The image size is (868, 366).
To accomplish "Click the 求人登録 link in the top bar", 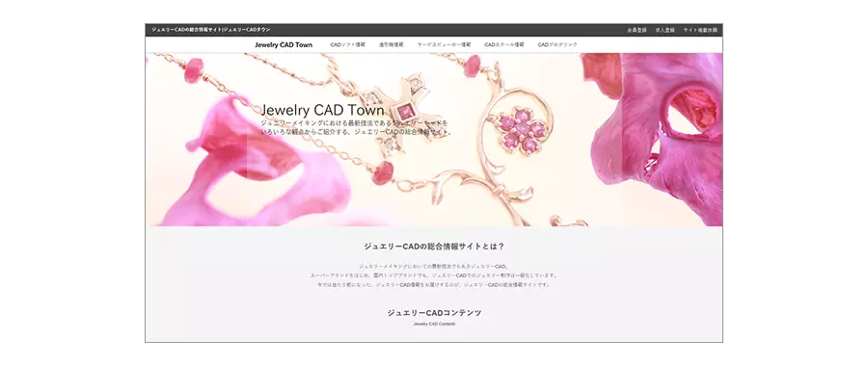I will (x=665, y=30).
